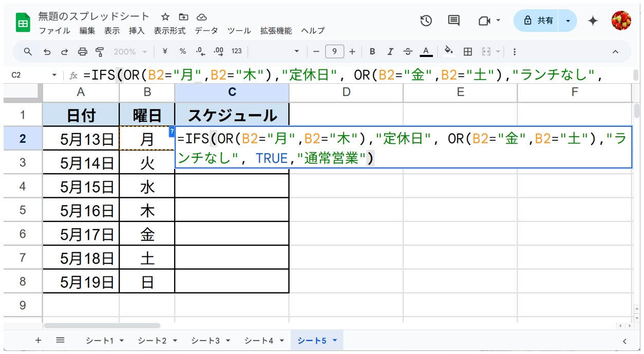Add a new sheet plus button
The width and height of the screenshot is (644, 354).
click(x=38, y=340)
